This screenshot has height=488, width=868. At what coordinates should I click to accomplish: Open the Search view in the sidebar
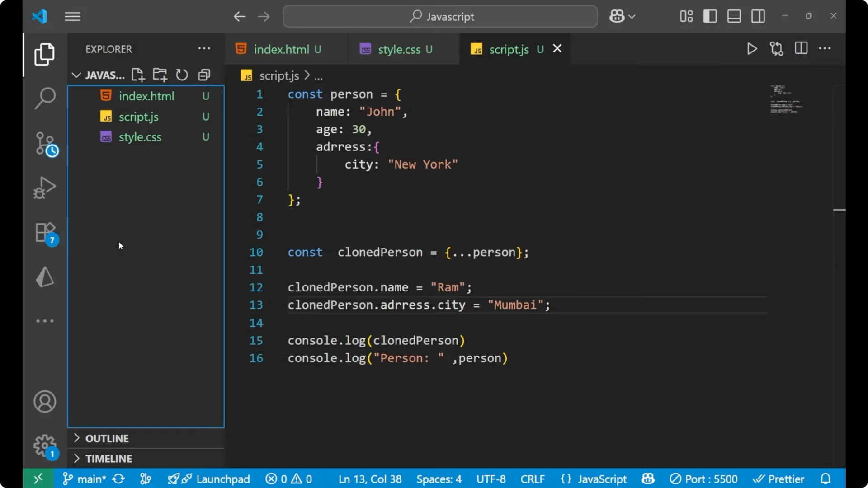click(44, 98)
